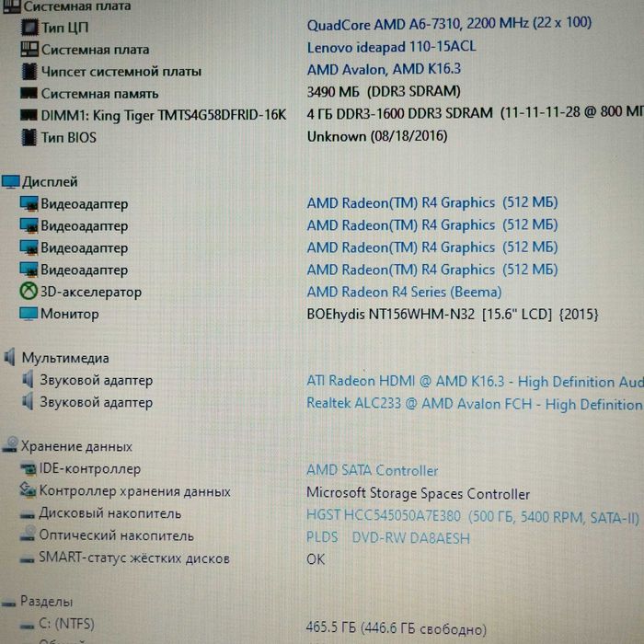
Task: Select the Дисплей section heading
Action: point(50,181)
